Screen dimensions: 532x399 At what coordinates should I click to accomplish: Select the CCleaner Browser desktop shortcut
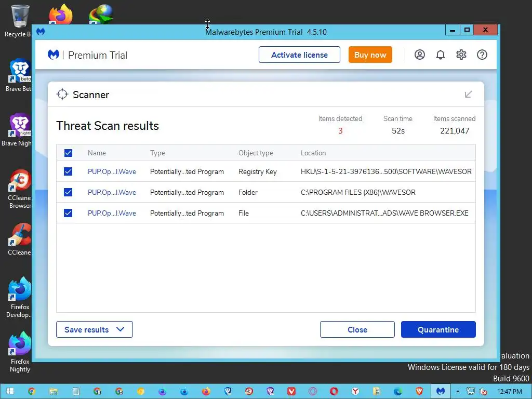pos(20,189)
